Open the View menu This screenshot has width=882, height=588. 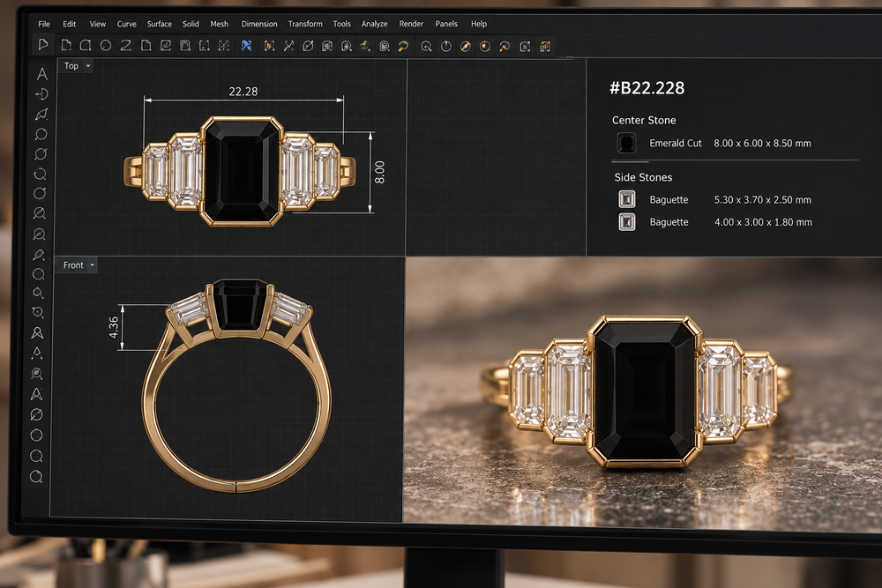(x=97, y=24)
